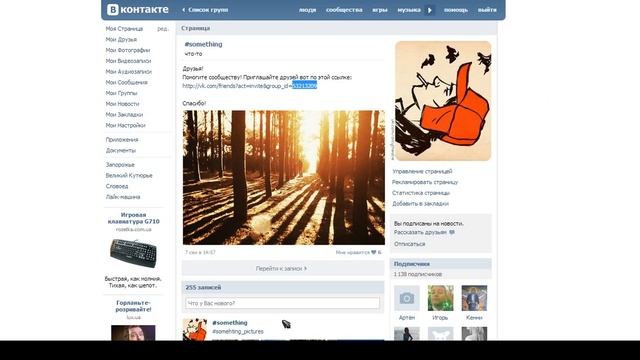Open Великий Кутюрье sidebar link
The height and width of the screenshot is (360, 640).
129,176
